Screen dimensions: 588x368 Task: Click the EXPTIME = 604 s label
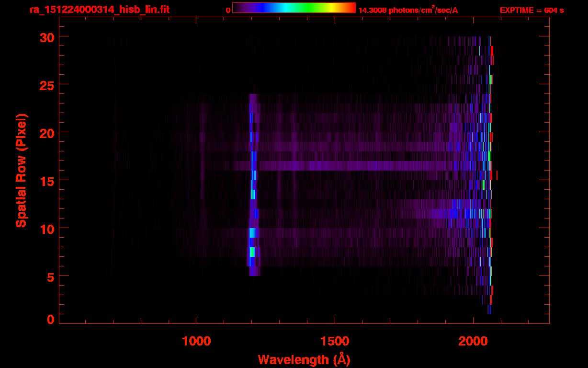tap(531, 10)
